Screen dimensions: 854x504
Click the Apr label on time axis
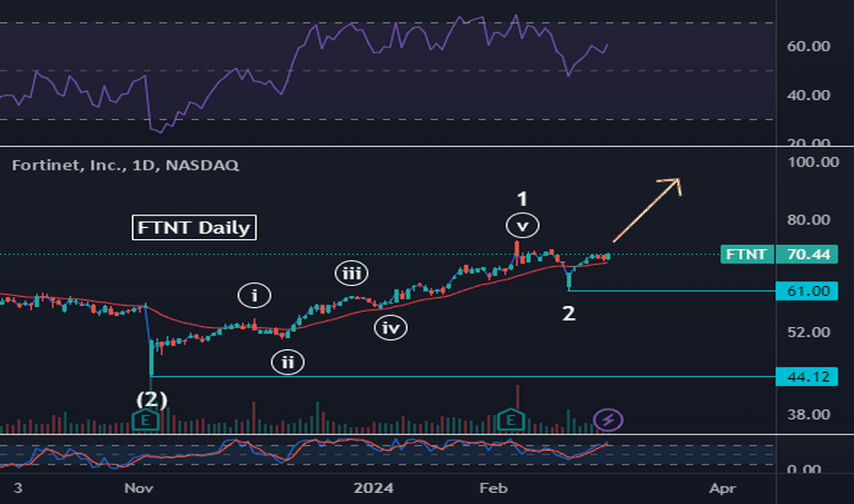(x=722, y=488)
